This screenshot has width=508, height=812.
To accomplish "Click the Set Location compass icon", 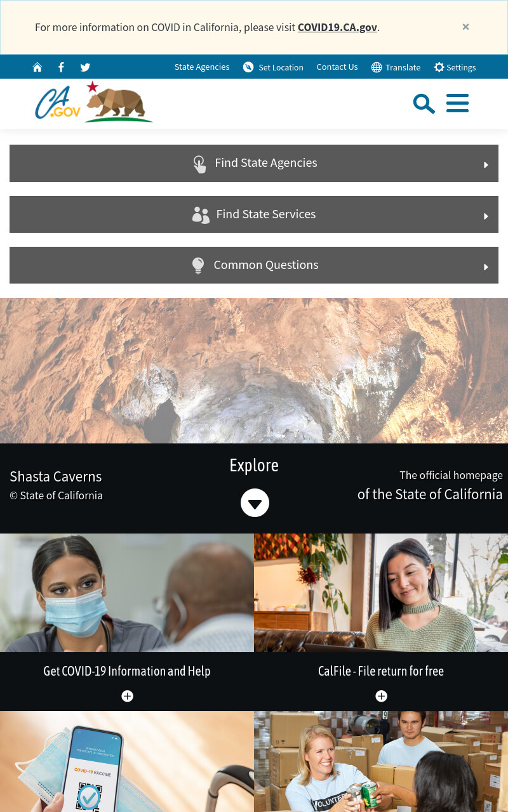I will click(x=248, y=67).
